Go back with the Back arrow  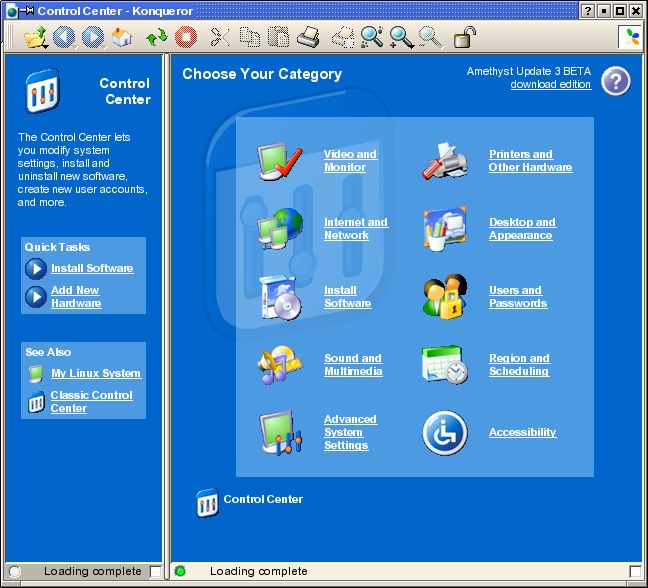64,37
